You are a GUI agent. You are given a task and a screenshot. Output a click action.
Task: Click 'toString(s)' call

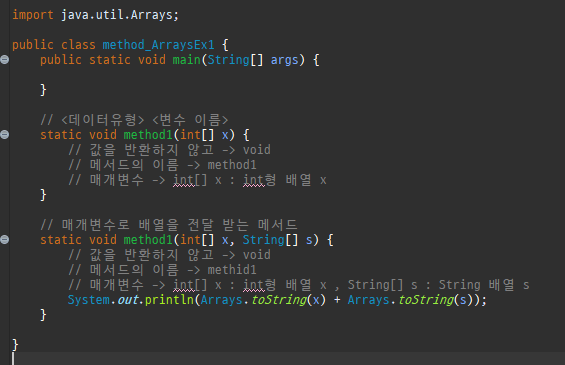436,300
